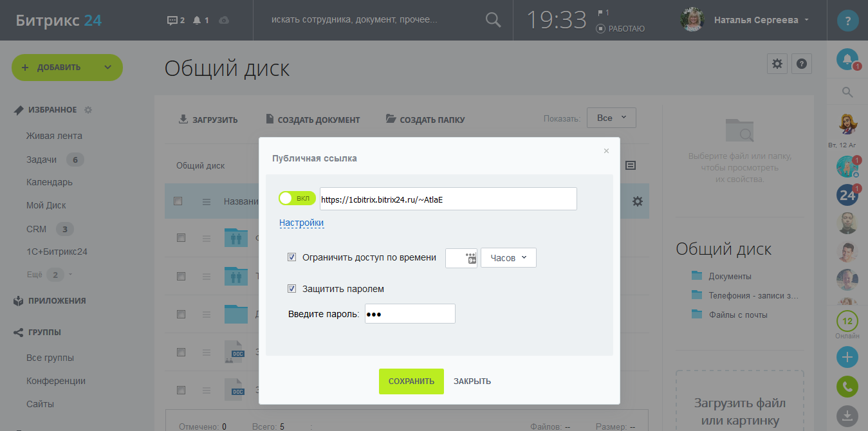Click the password input field
868x431 pixels.
[410, 314]
